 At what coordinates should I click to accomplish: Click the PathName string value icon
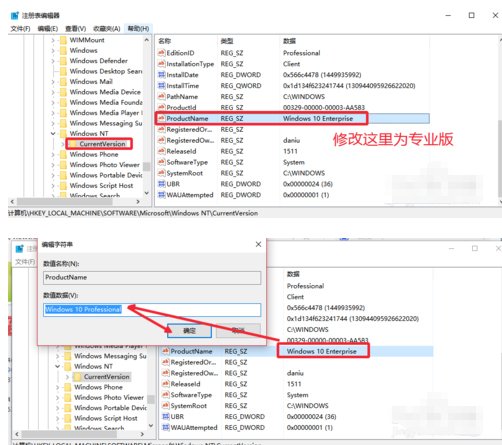[x=161, y=97]
